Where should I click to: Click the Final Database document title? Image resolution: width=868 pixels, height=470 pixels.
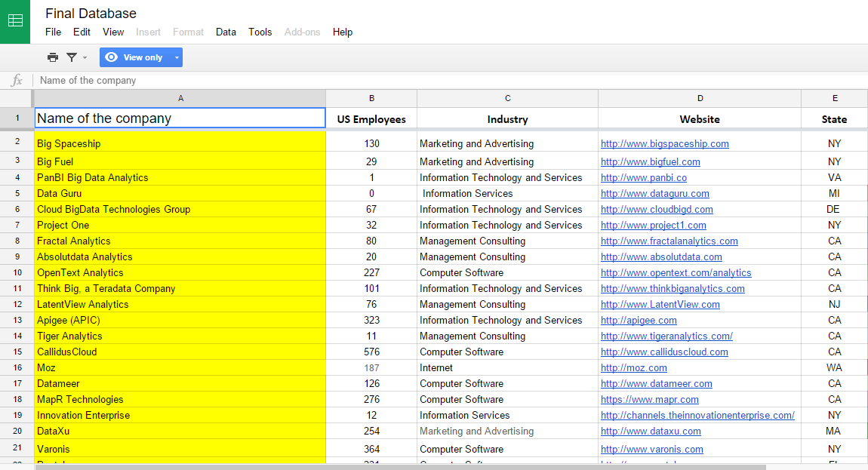click(91, 14)
